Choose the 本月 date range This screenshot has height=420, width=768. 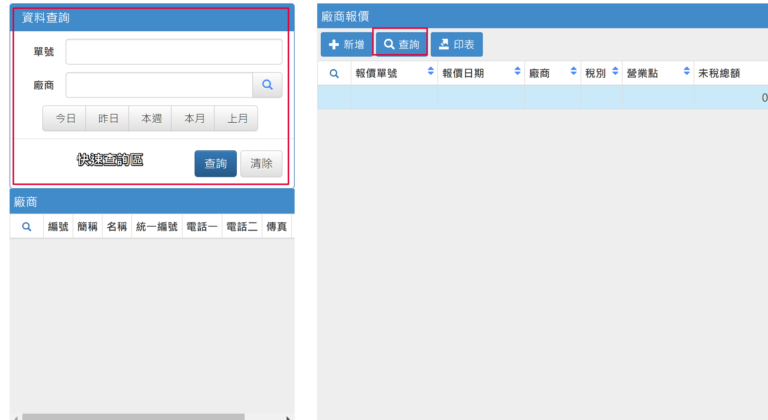click(194, 118)
